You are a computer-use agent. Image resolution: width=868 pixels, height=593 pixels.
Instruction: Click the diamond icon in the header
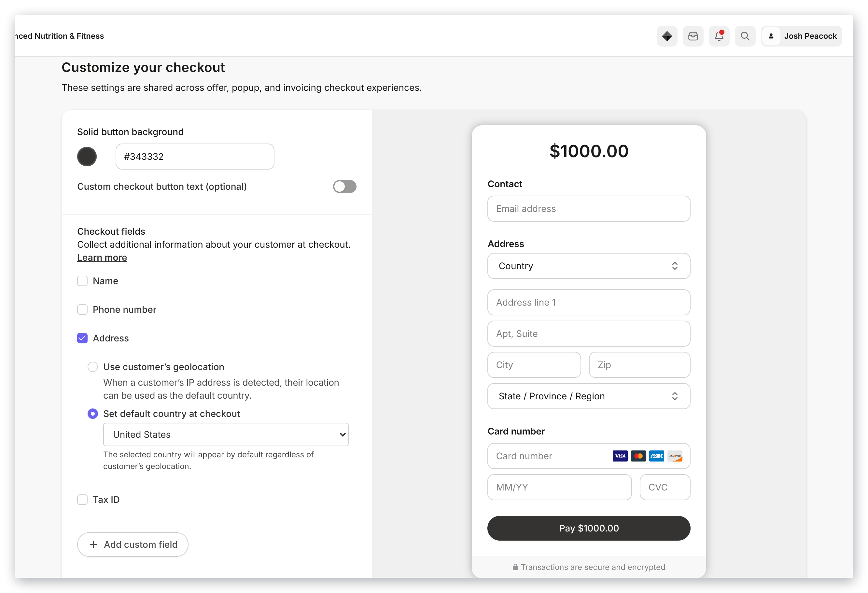[x=667, y=36]
